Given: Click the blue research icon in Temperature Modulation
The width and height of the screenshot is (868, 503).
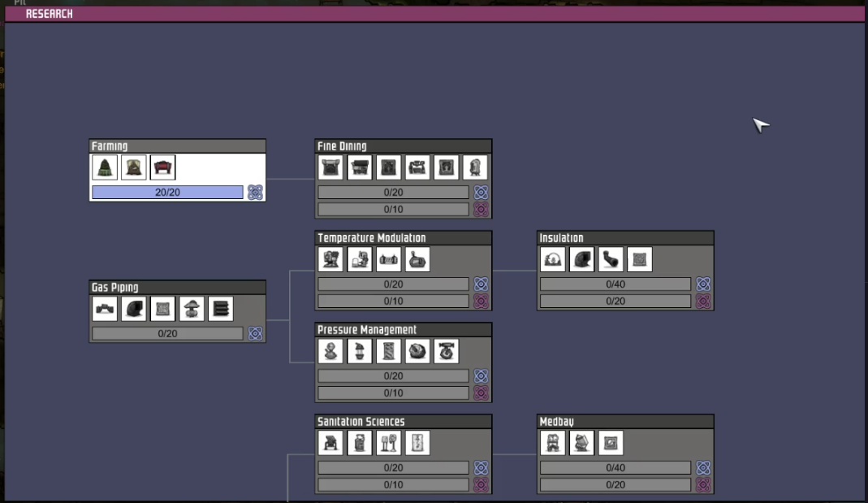Looking at the screenshot, I should 481,284.
